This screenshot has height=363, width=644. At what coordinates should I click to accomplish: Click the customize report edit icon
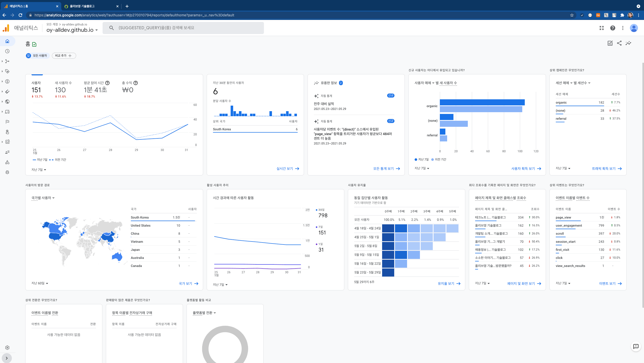tap(610, 43)
